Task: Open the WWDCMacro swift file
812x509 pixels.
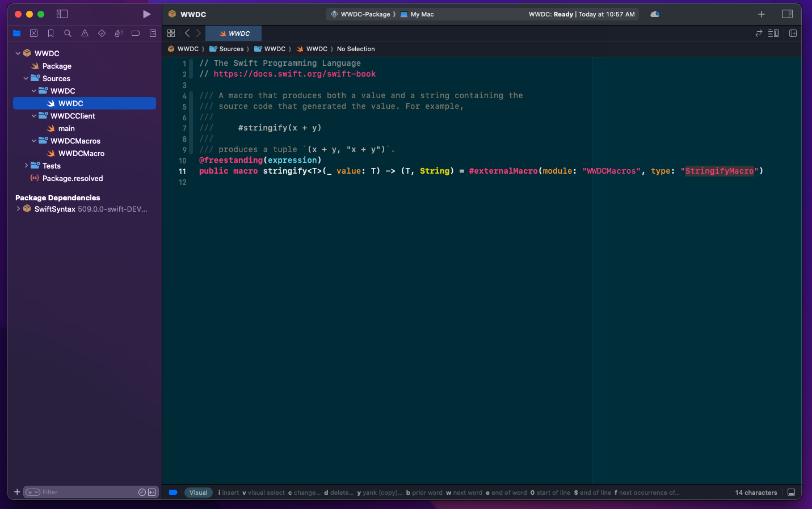Action: [81, 153]
